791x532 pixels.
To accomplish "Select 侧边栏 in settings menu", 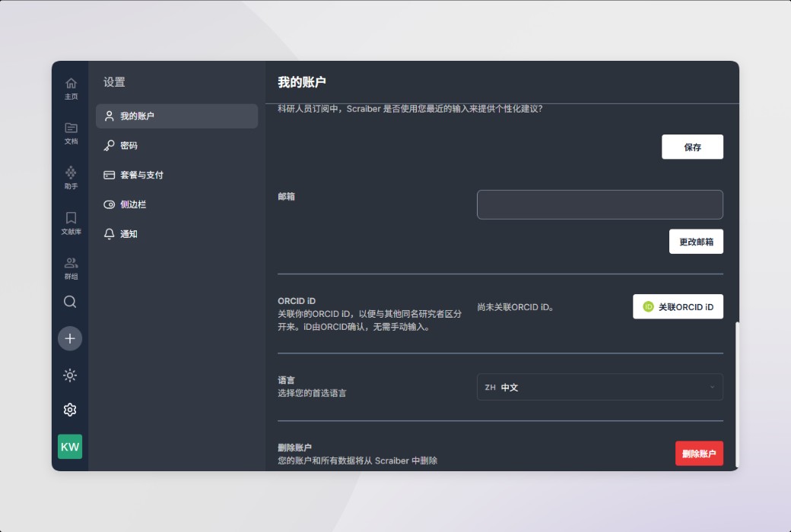I will [176, 204].
